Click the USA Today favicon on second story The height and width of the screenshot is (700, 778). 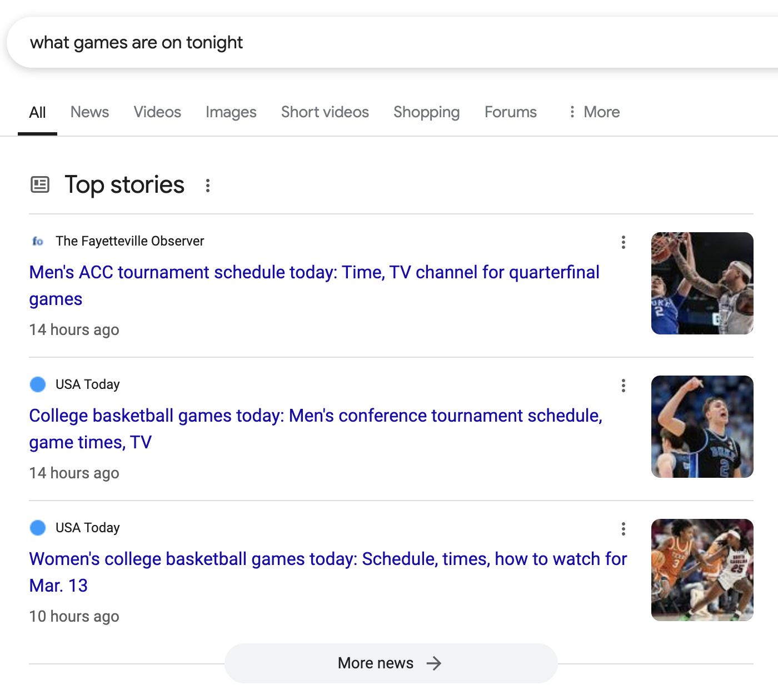pyautogui.click(x=38, y=384)
